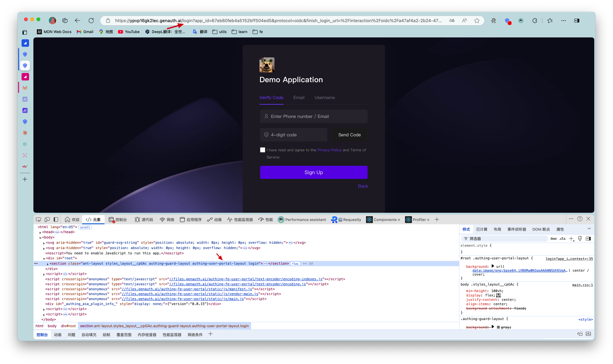The height and width of the screenshot is (364, 613).
Task: Click new style rule plus icon
Action: point(571,239)
